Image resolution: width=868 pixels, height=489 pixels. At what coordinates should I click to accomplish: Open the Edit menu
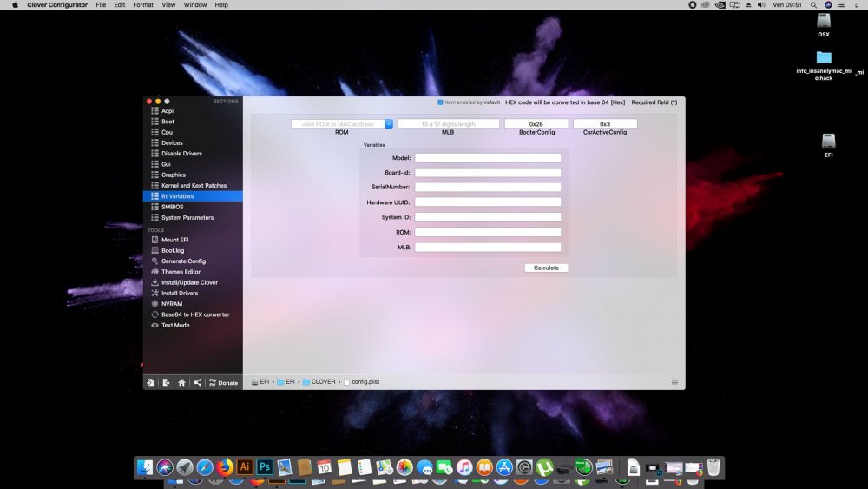[120, 4]
